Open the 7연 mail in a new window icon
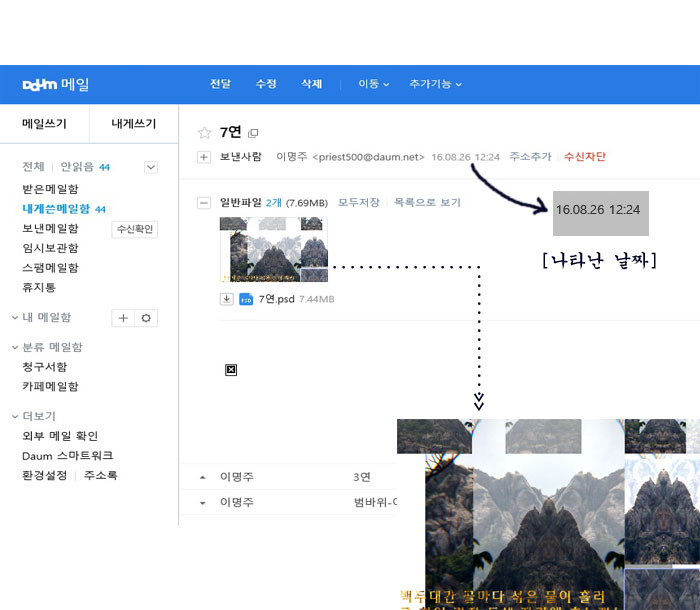700x610 pixels. [x=253, y=133]
